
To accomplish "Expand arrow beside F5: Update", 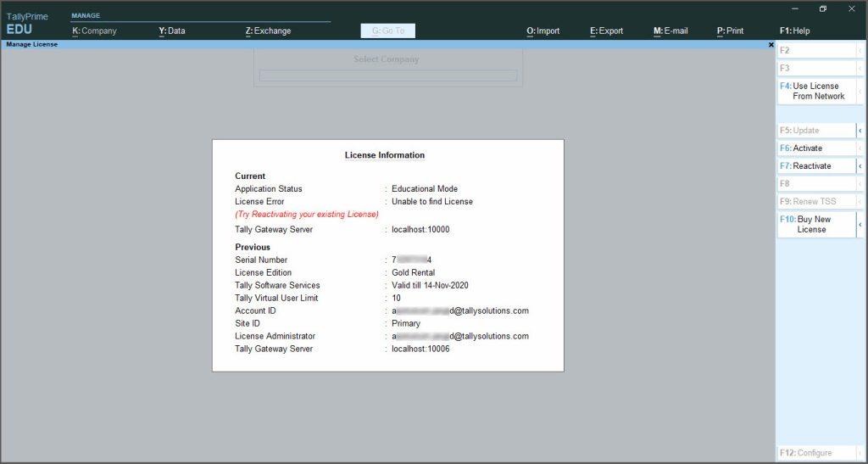I will [860, 131].
